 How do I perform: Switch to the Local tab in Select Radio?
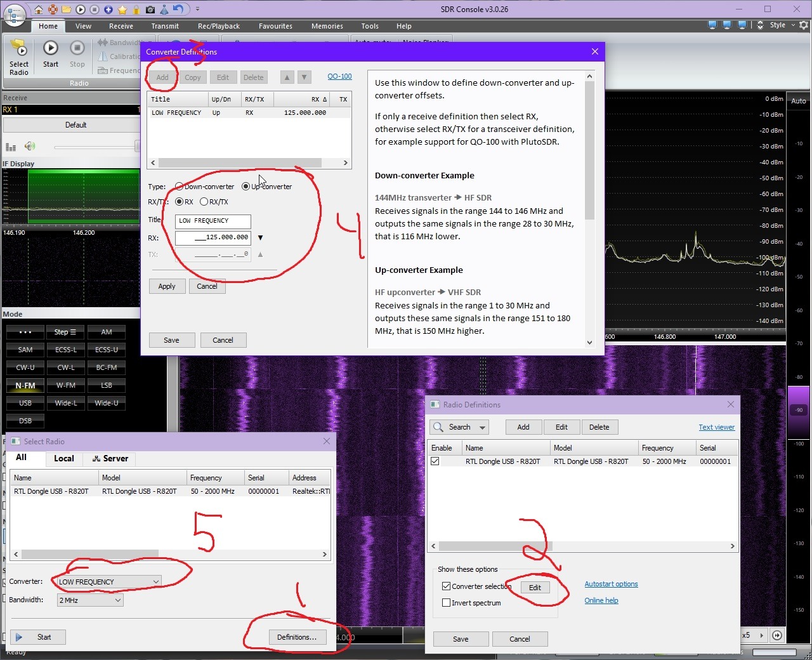63,458
